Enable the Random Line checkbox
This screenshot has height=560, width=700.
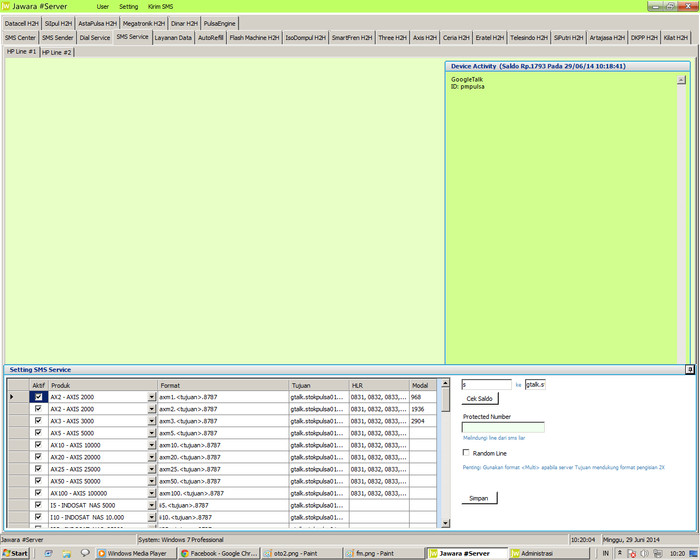(x=467, y=453)
